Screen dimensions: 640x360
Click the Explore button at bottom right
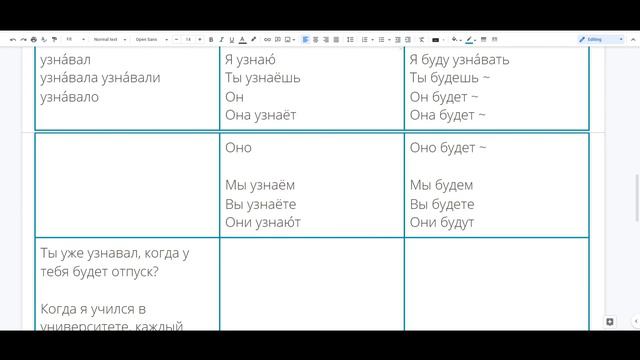[x=610, y=322]
